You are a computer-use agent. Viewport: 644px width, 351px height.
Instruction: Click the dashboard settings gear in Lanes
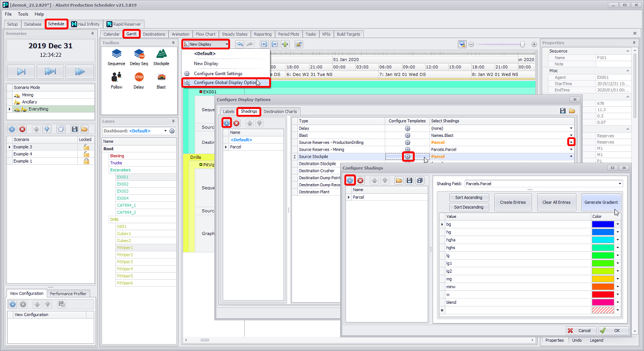coord(172,131)
